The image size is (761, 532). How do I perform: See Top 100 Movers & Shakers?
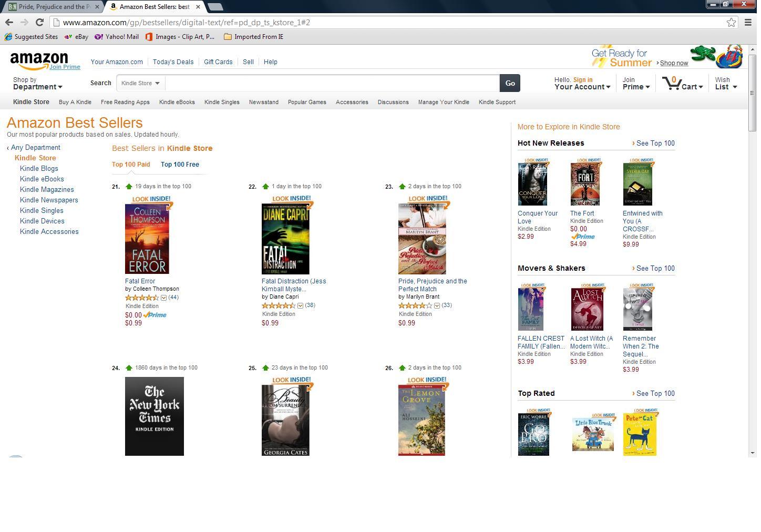point(655,268)
